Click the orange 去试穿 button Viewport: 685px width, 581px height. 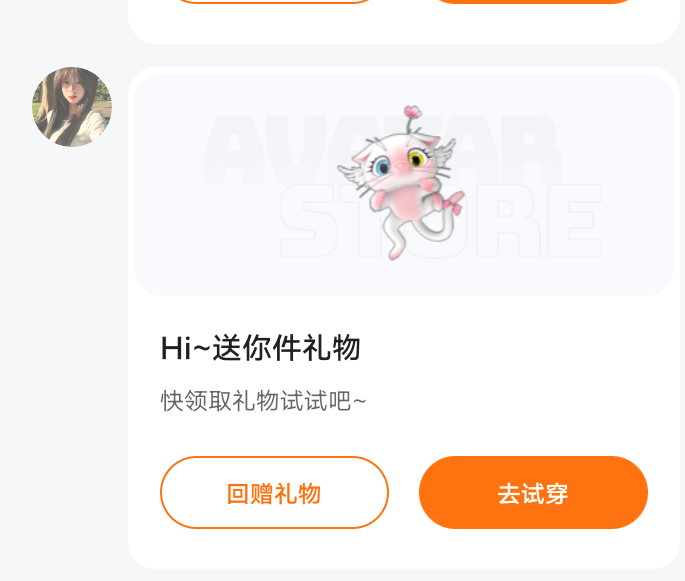point(533,493)
